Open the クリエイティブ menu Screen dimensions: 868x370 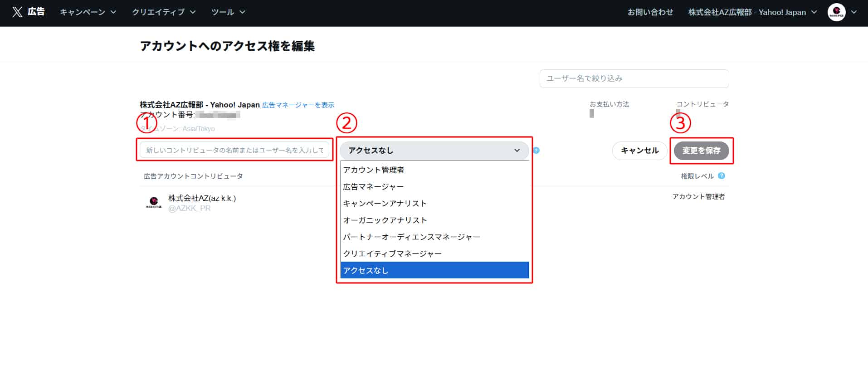pos(164,12)
